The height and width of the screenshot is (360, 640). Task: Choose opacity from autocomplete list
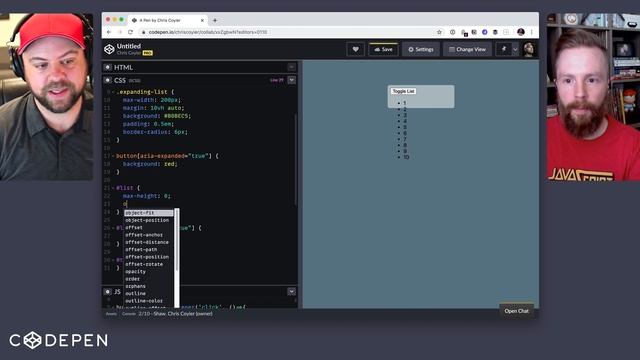click(x=149, y=271)
